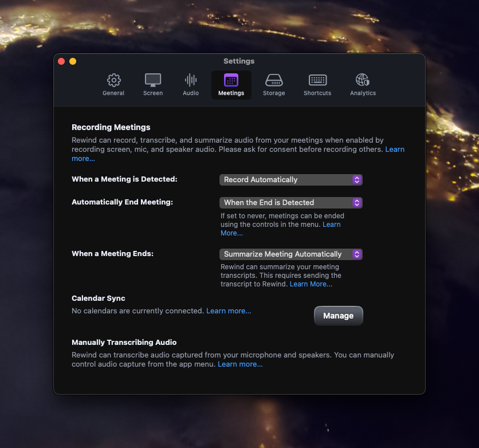The width and height of the screenshot is (479, 448).
Task: Open Learn more link for Calendar Sync
Action: pyautogui.click(x=229, y=311)
